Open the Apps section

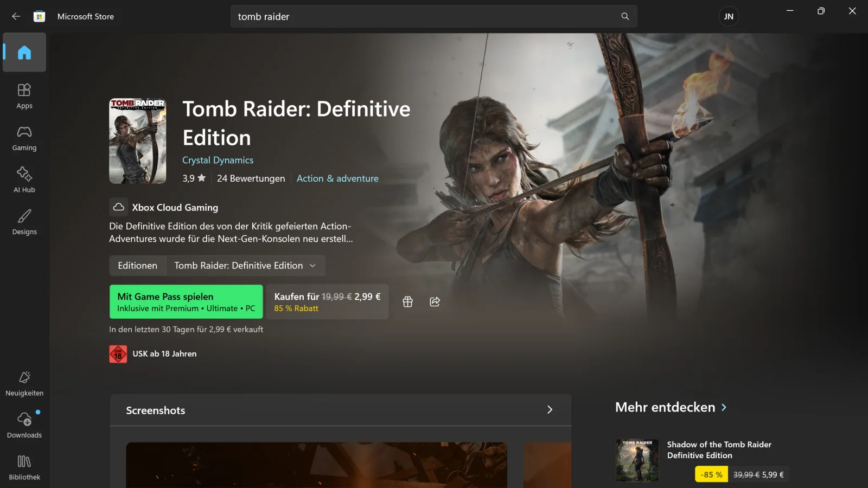(x=24, y=96)
